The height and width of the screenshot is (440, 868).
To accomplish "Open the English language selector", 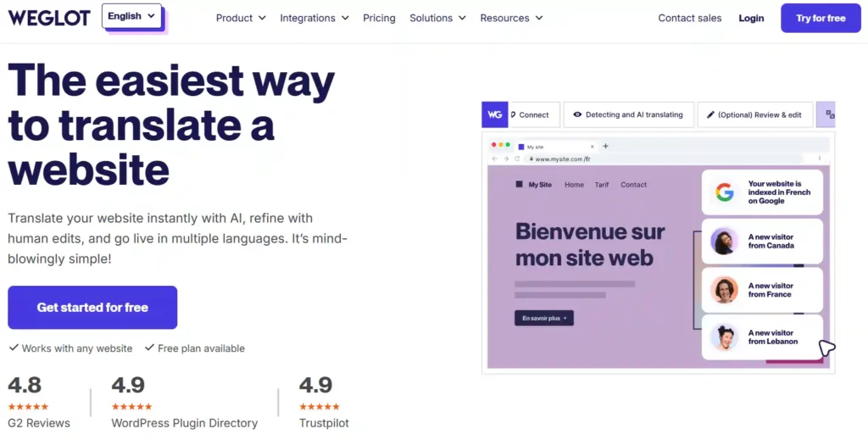I will [131, 16].
